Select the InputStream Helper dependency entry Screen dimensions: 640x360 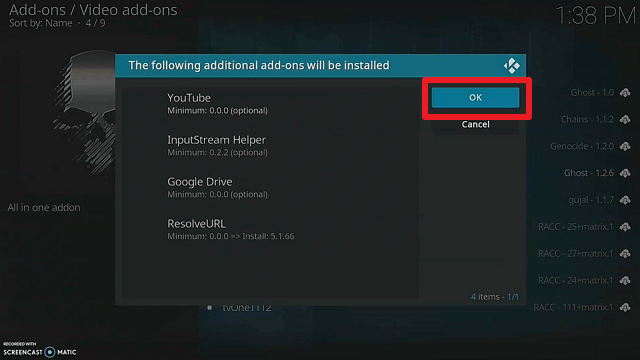270,146
